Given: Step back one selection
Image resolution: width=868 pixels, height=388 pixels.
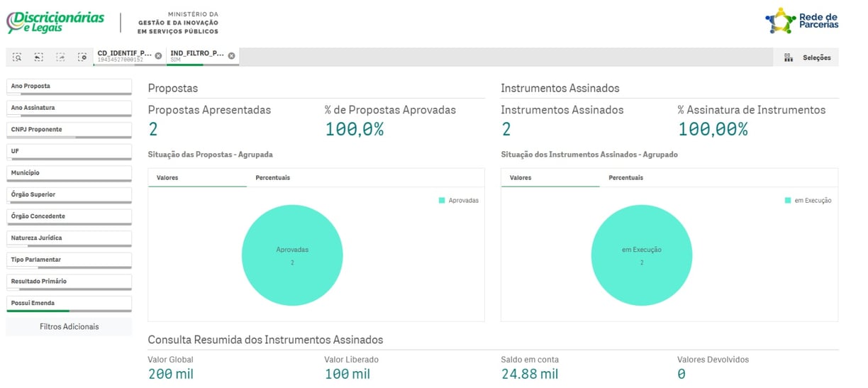Looking at the screenshot, I should tap(39, 57).
